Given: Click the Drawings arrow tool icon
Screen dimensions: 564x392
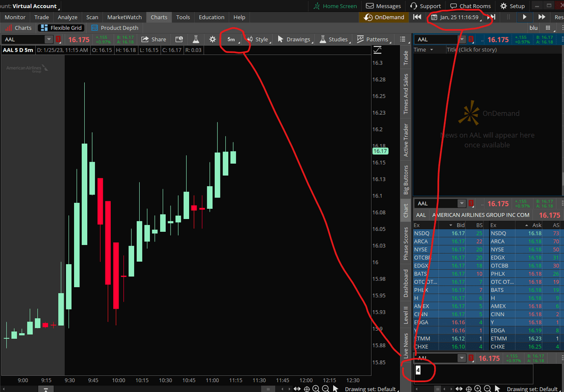Looking at the screenshot, I should 279,39.
